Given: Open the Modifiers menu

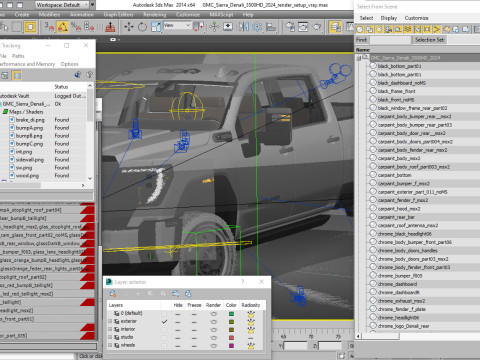Looking at the screenshot, I should pyautogui.click(x=49, y=15).
